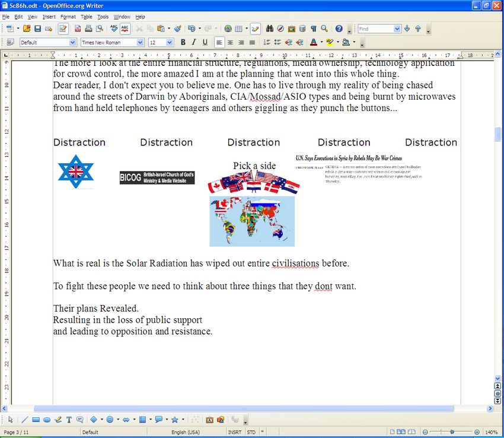Expand the Basic Shapes dropdown arrow
The height and width of the screenshot is (438, 504).
pyautogui.click(x=102, y=420)
